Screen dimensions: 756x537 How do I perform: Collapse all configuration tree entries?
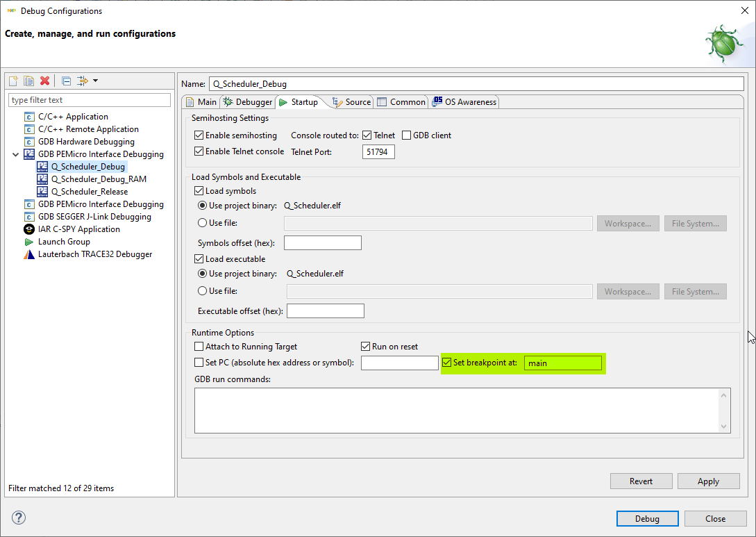(x=65, y=80)
